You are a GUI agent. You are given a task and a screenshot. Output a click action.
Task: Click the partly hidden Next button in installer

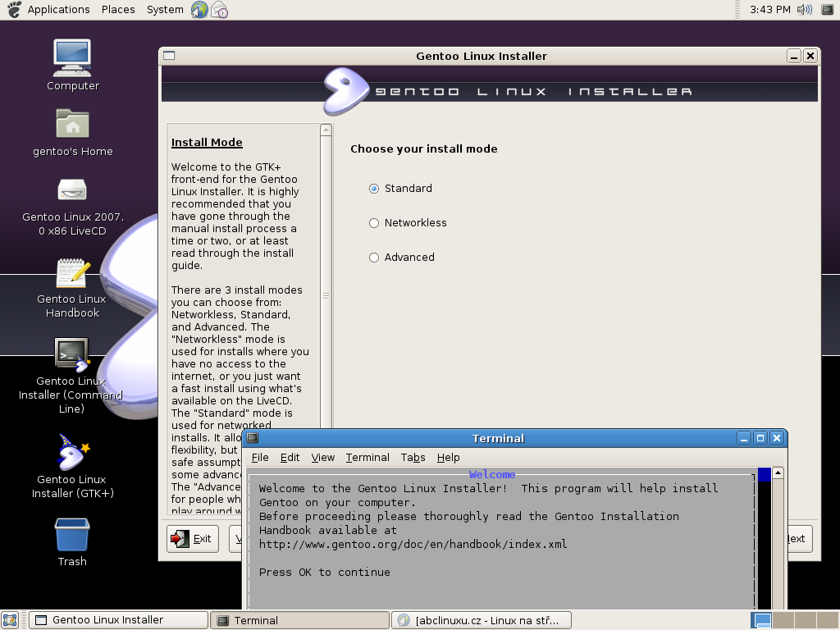coord(799,539)
